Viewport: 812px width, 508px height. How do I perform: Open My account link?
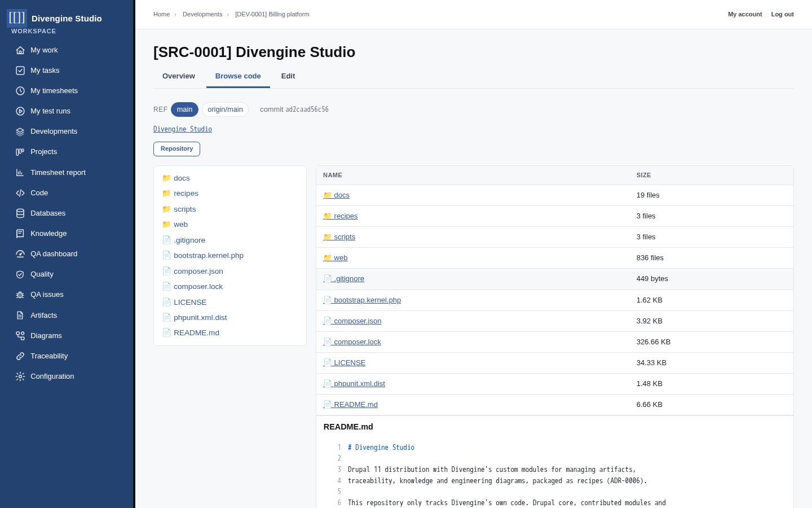(745, 14)
